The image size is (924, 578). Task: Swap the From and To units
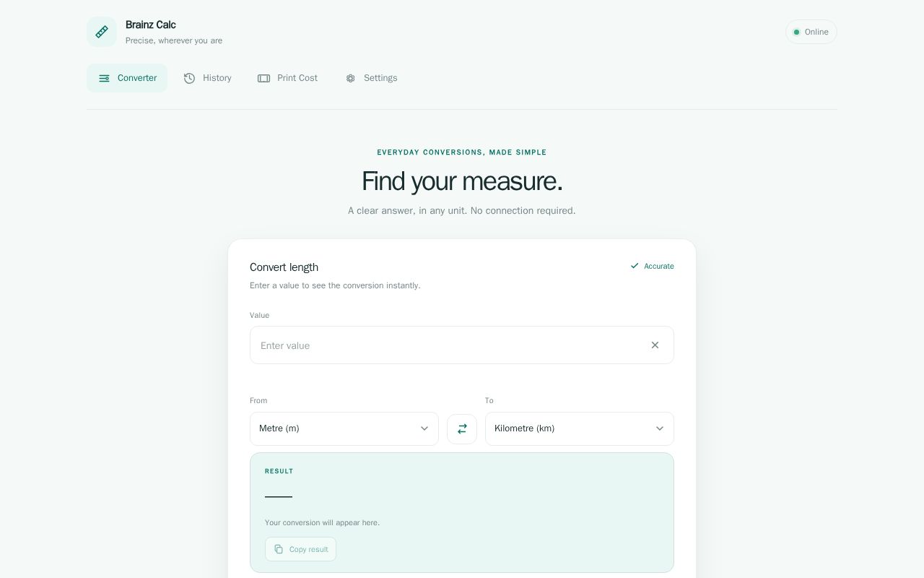coord(462,429)
